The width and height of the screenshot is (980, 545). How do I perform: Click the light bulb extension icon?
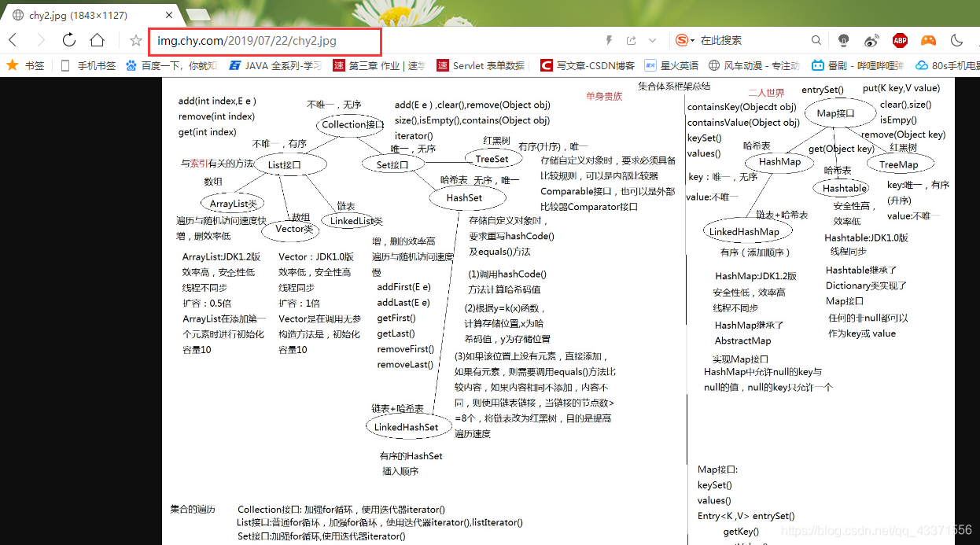(x=844, y=40)
